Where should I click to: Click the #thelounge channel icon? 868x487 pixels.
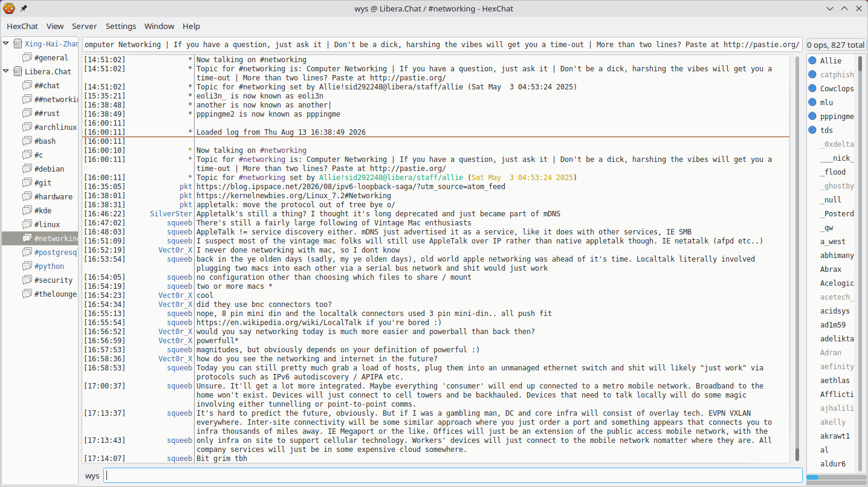[27, 294]
